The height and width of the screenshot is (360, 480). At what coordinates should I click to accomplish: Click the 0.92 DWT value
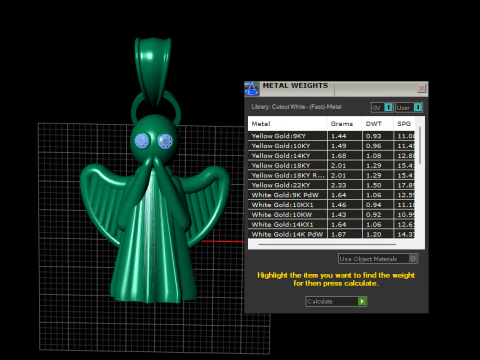click(374, 215)
